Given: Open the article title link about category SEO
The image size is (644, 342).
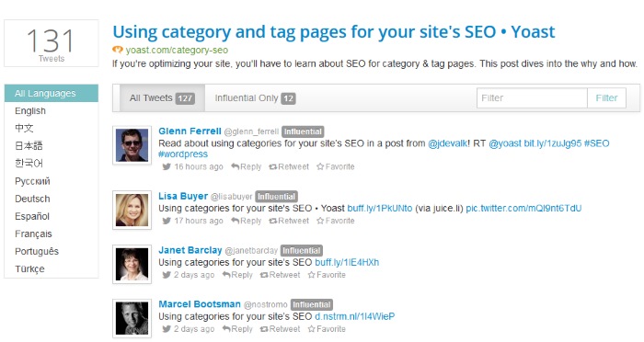Looking at the screenshot, I should click(x=333, y=32).
